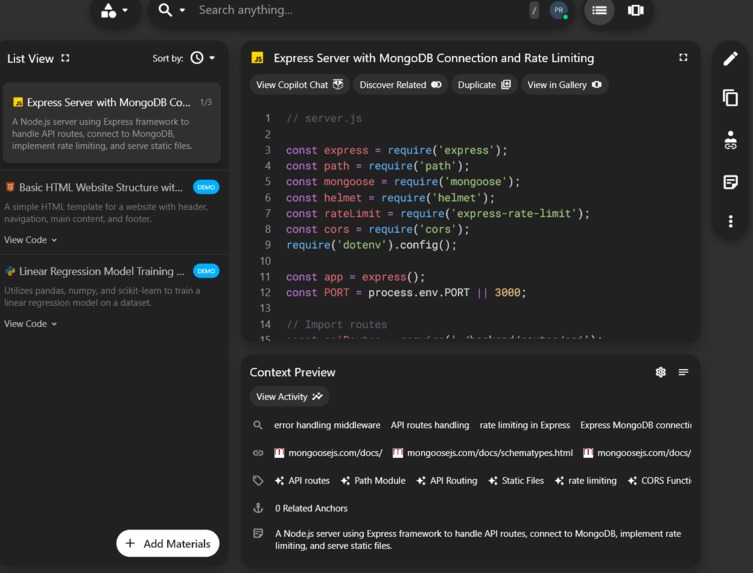Click code line 7 rateLimit require
The width and height of the screenshot is (753, 573).
[437, 213]
